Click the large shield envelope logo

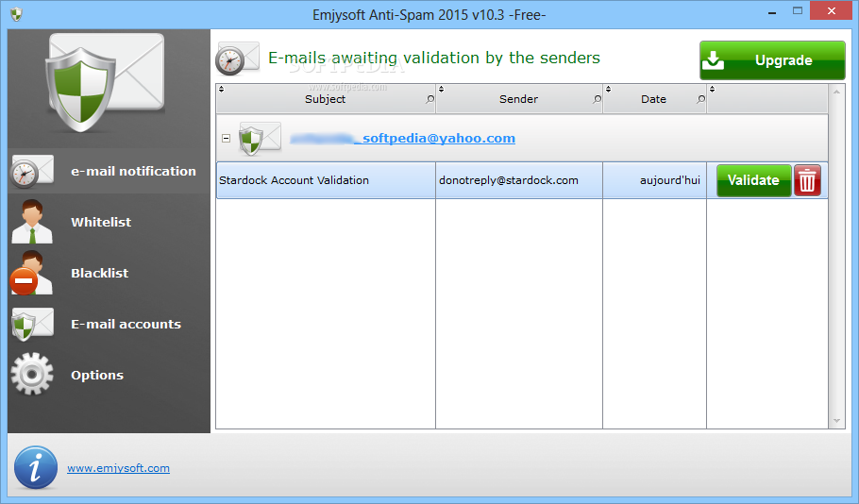coord(105,82)
